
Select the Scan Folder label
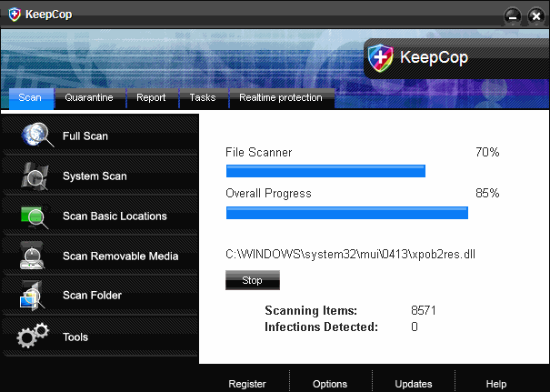(x=92, y=296)
